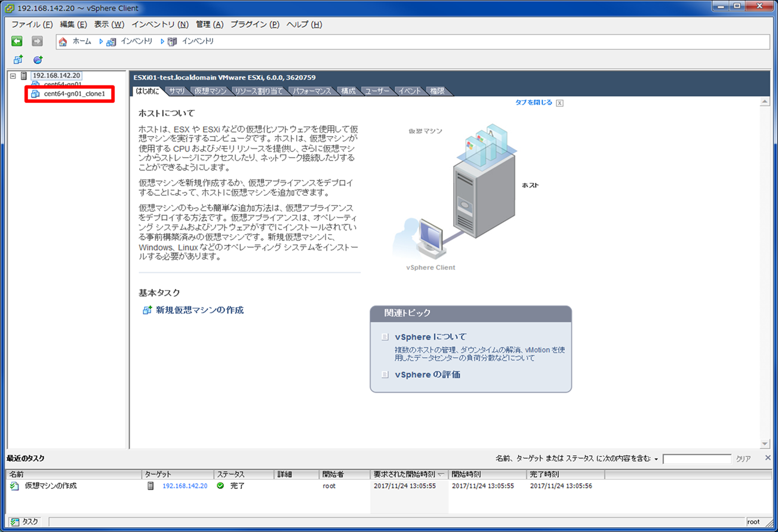The image size is (778, 532).
Task: Click the new virtual machine toolbar icon
Action: [x=18, y=60]
